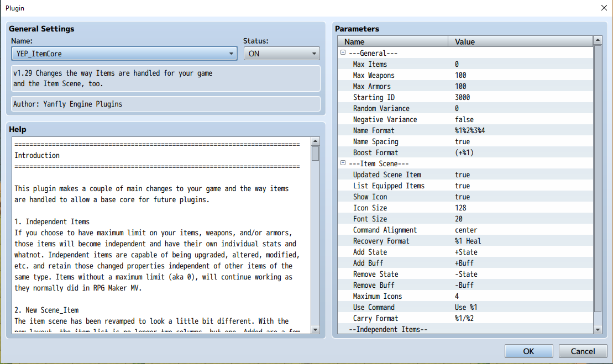Select the Remove State parameter
613x364 pixels.
click(465, 274)
